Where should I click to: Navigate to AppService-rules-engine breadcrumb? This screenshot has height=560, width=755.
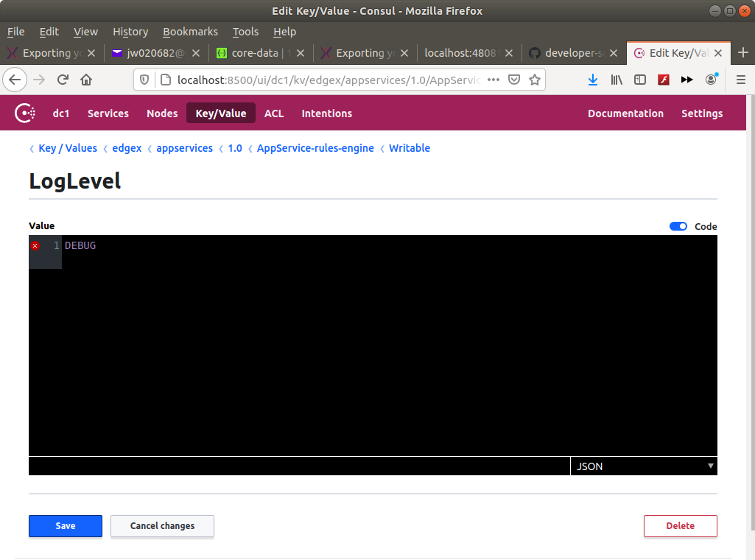(315, 148)
